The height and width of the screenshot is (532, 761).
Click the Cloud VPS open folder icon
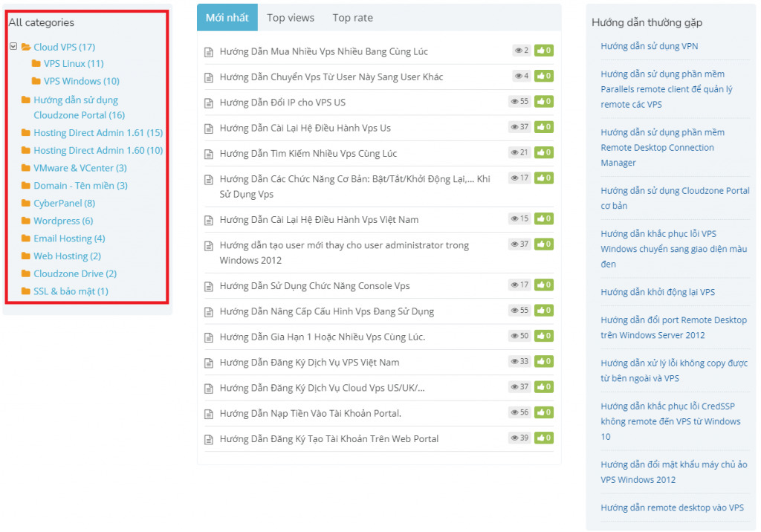click(x=26, y=47)
